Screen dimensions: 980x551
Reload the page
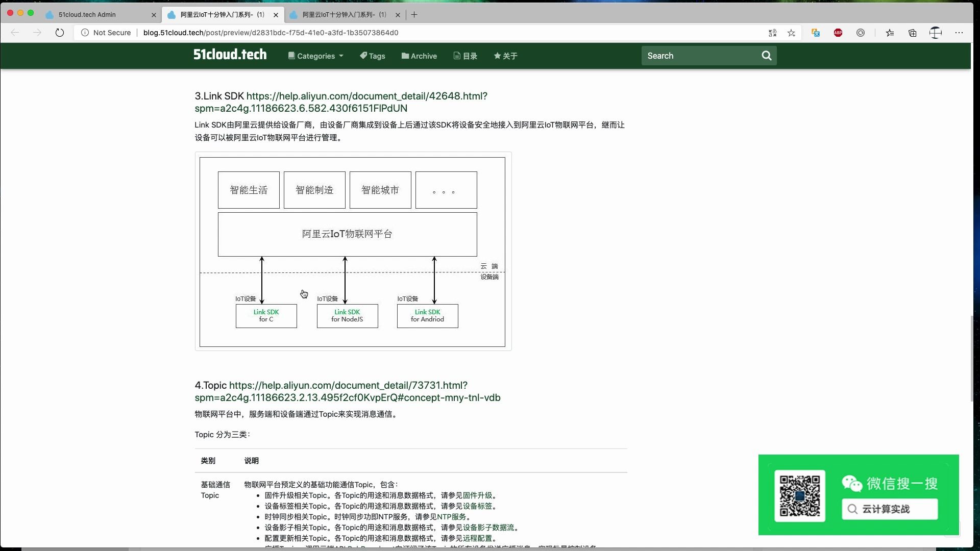60,32
